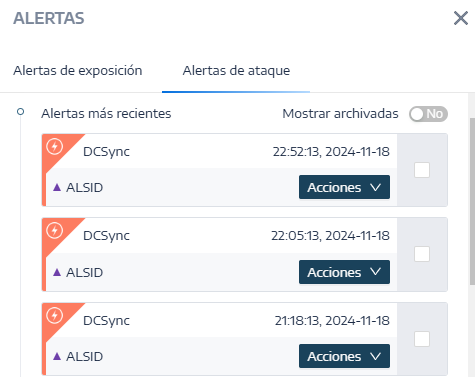Click the purple ALSID triangle in second alert

click(57, 272)
